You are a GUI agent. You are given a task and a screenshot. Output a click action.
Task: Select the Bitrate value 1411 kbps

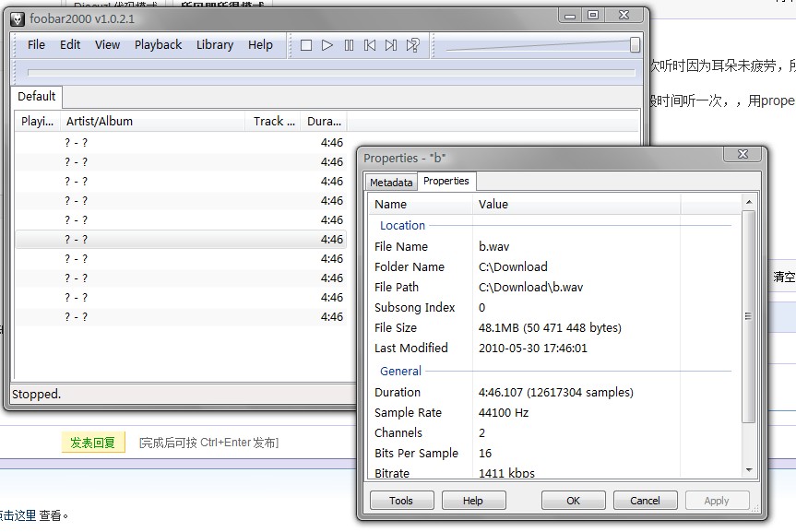tap(506, 473)
